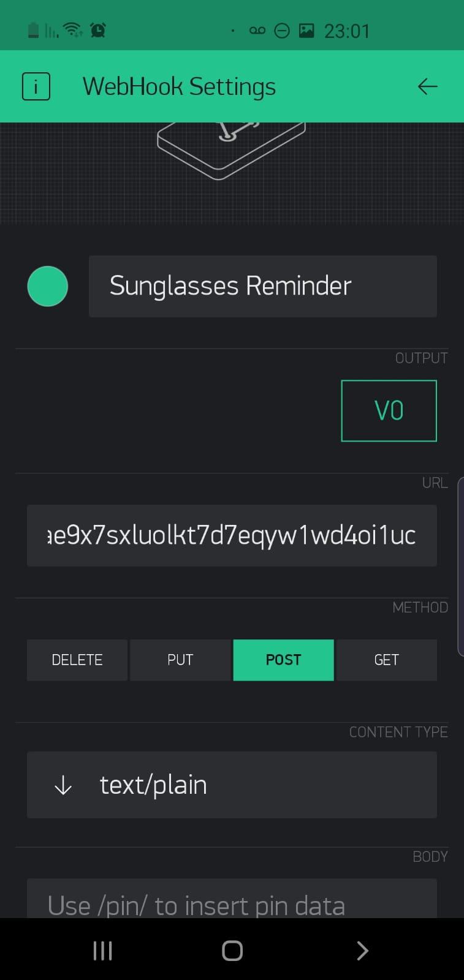Tap the webhook widget illustration

pos(231,149)
